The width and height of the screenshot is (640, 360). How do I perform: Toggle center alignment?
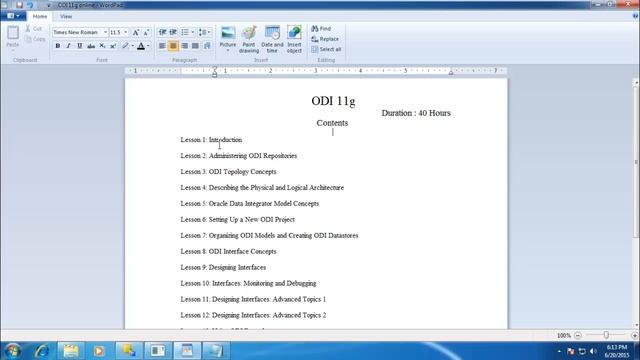click(173, 46)
